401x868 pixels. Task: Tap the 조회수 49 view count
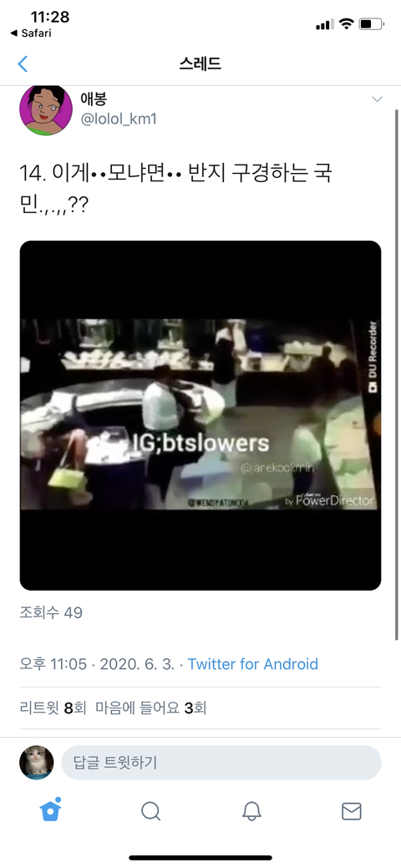click(51, 613)
